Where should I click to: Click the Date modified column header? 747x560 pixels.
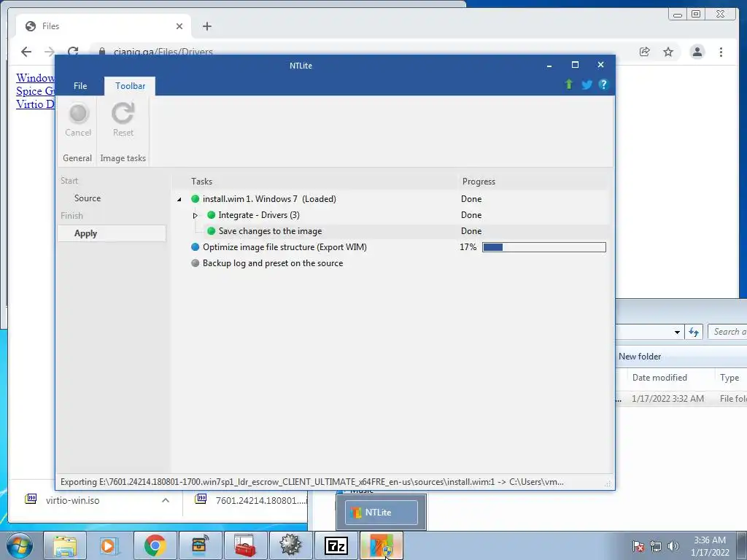tap(659, 377)
